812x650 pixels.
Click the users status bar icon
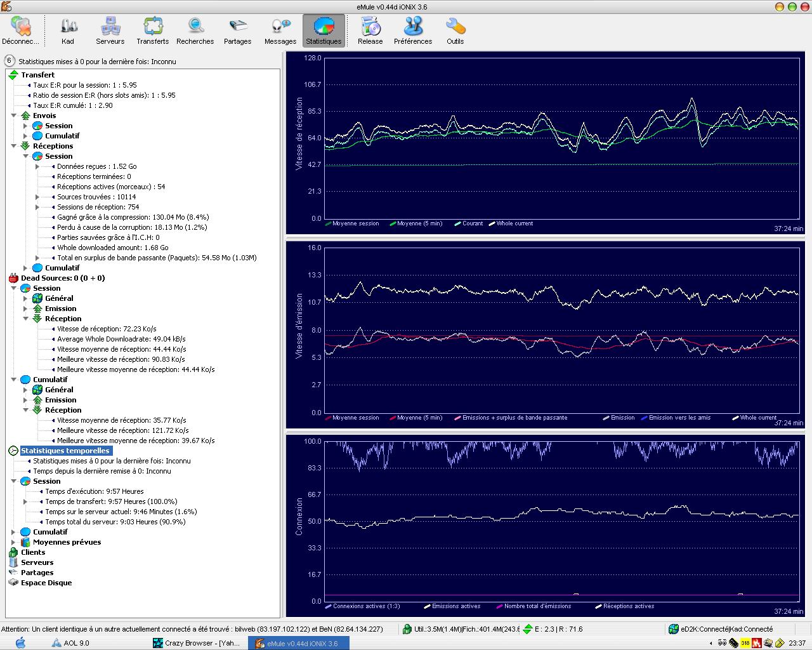(x=407, y=629)
